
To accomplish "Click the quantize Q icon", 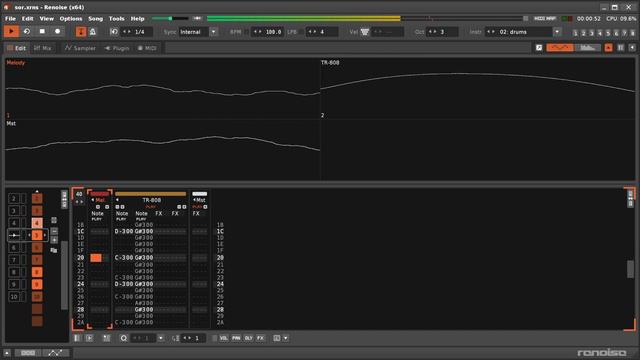I will click(123, 338).
